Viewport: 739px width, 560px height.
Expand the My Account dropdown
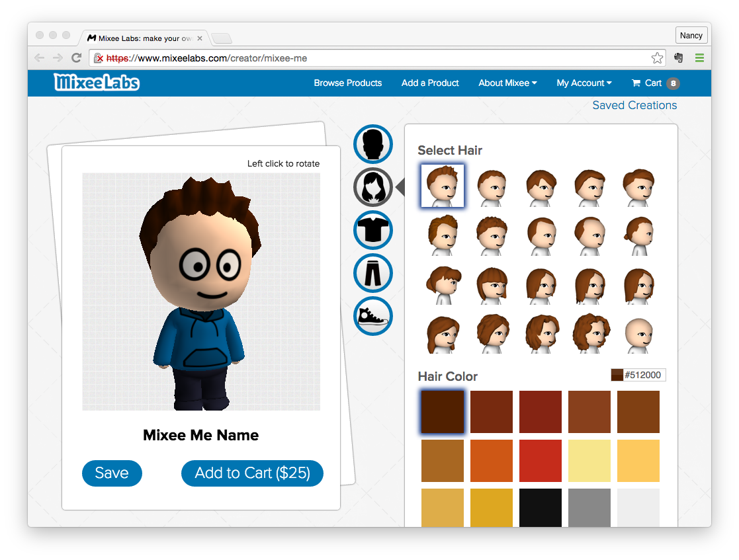(584, 83)
